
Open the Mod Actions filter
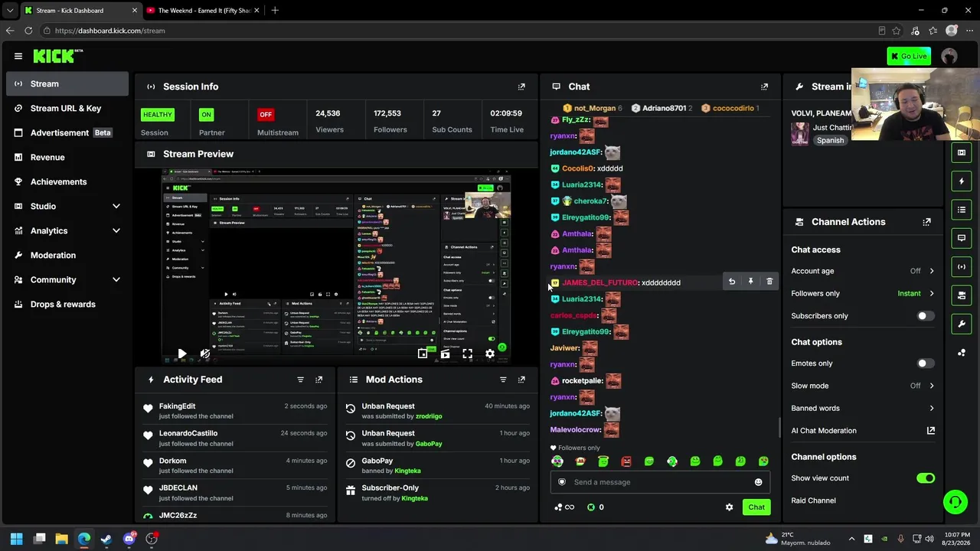click(x=503, y=380)
